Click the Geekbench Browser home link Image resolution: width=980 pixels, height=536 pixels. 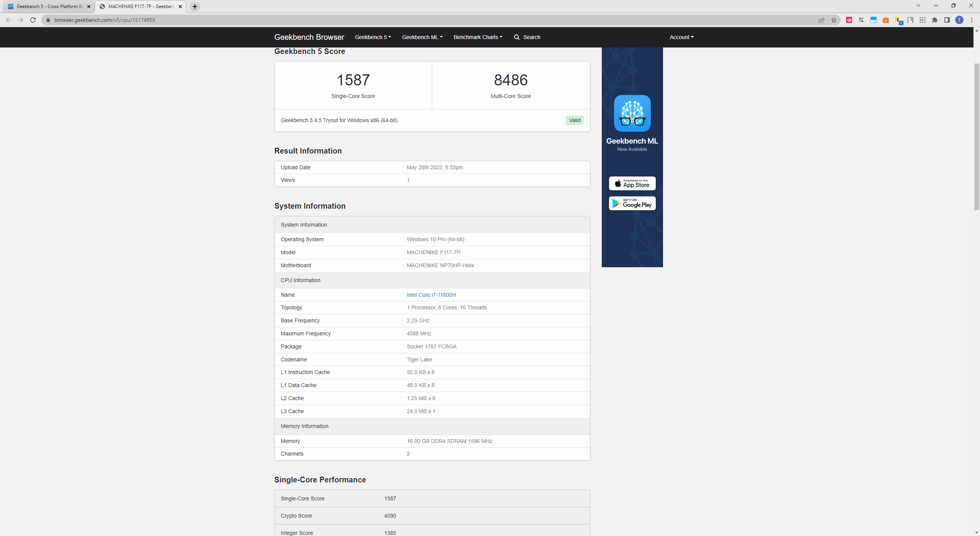tap(309, 37)
